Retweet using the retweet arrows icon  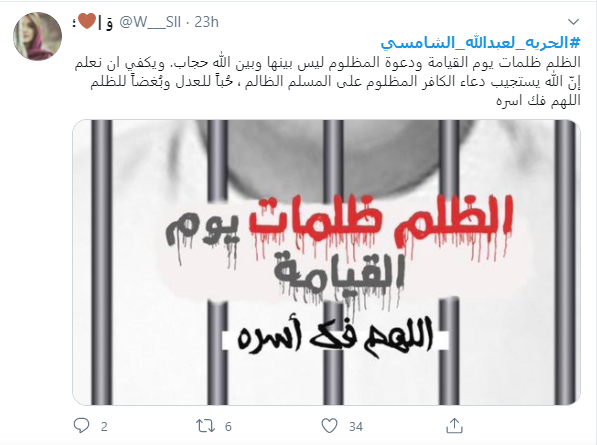205,426
